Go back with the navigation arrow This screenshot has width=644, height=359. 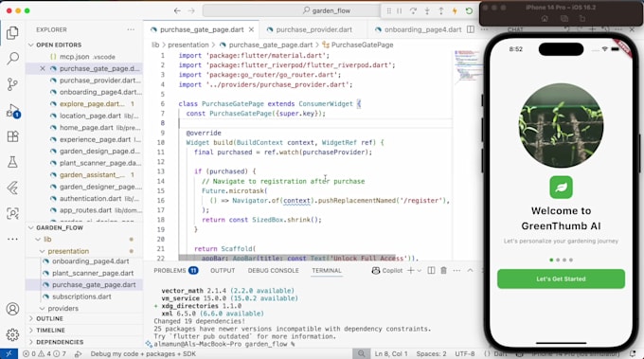[177, 11]
